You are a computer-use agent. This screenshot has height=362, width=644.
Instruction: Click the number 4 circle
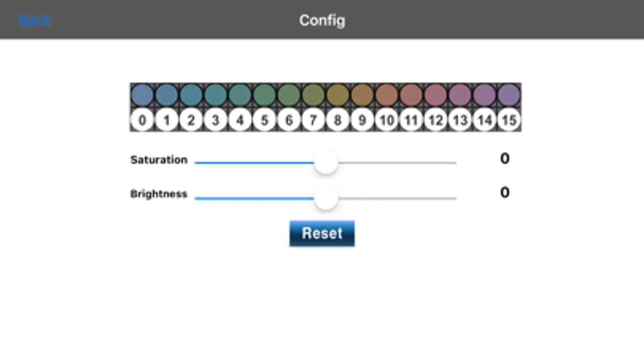tap(240, 120)
